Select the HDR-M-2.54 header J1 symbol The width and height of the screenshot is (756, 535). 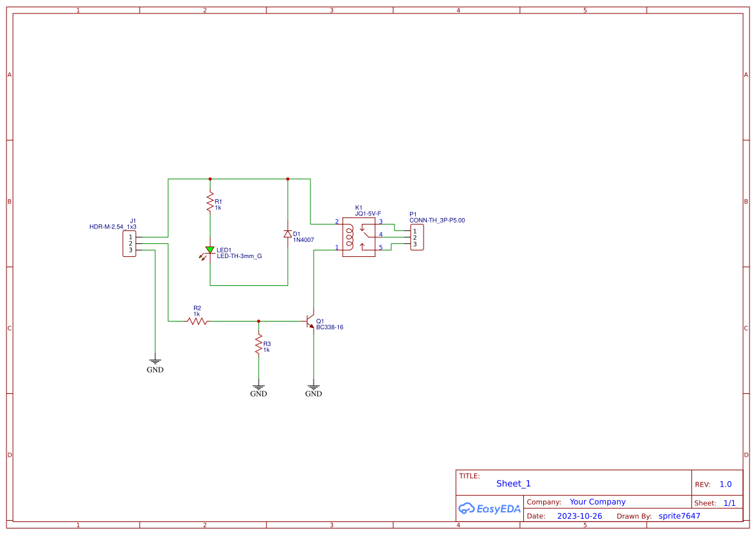[x=128, y=243]
